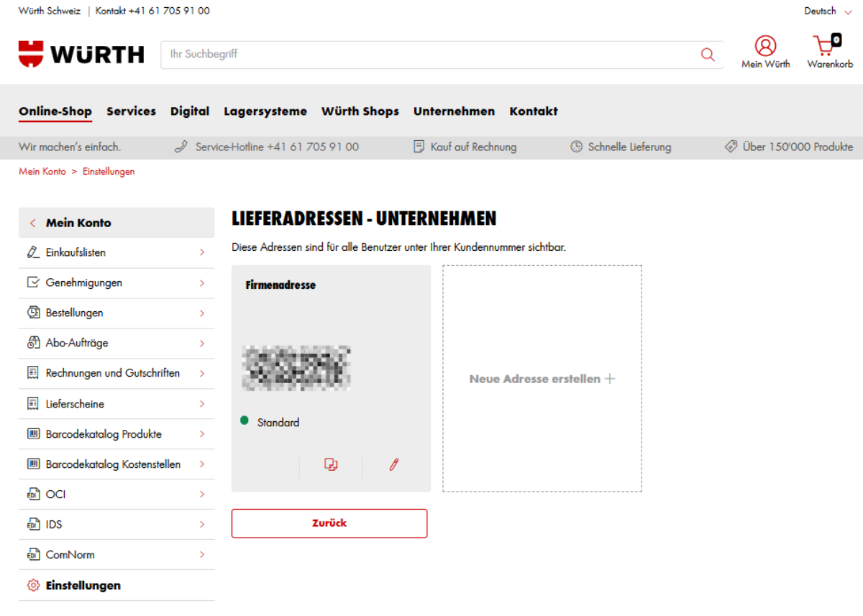The image size is (863, 616).
Task: Expand Genehmigungen with its chevron
Action: [202, 282]
